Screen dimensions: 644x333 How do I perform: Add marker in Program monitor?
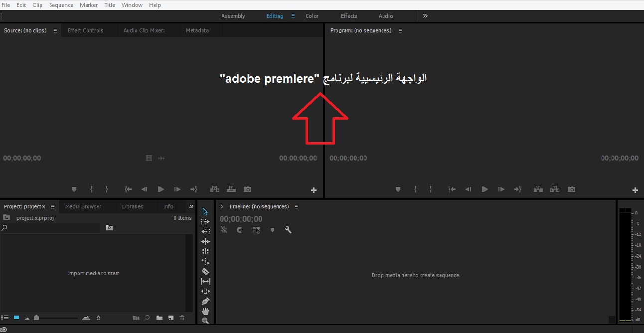pyautogui.click(x=398, y=189)
